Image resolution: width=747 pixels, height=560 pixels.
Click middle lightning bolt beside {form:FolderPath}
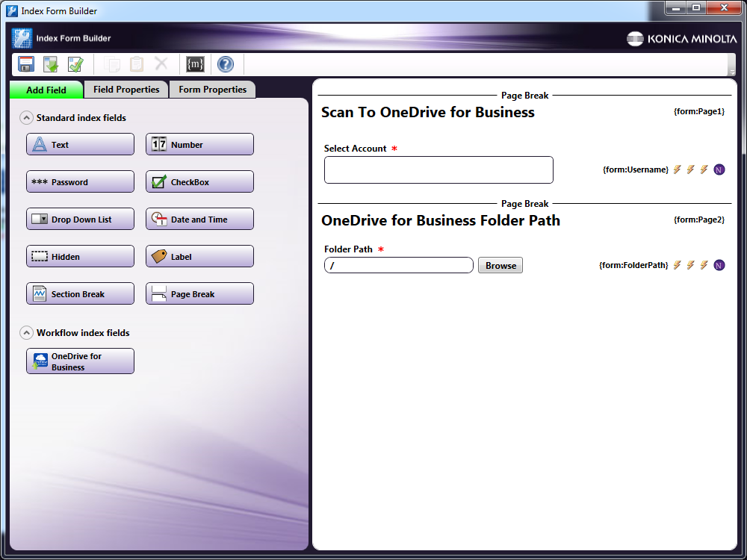pyautogui.click(x=690, y=265)
